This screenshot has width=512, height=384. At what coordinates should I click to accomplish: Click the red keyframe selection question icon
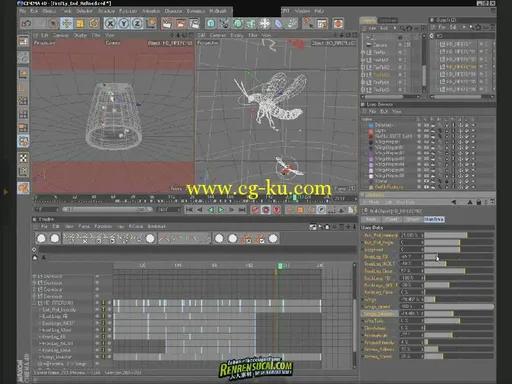[x=277, y=210]
